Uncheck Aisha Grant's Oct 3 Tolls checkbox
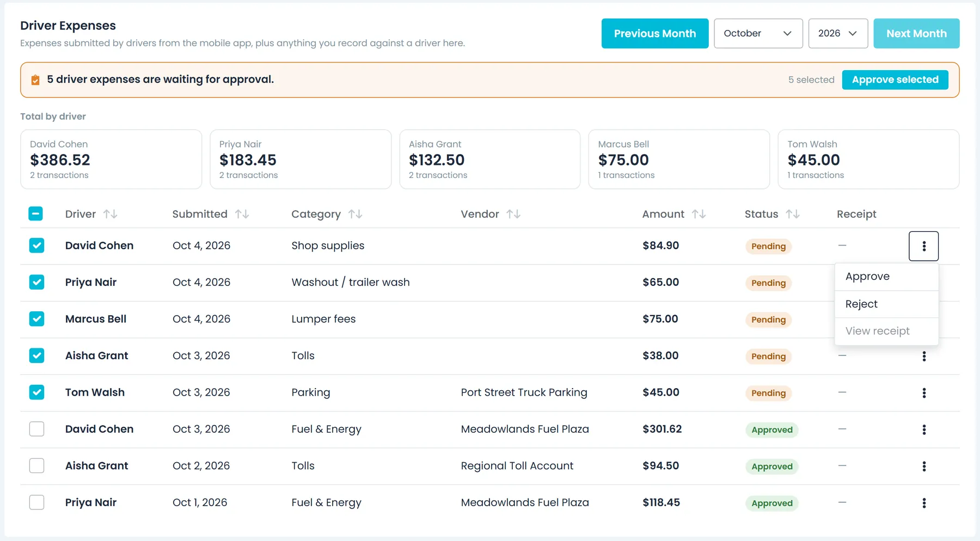 pyautogui.click(x=36, y=355)
